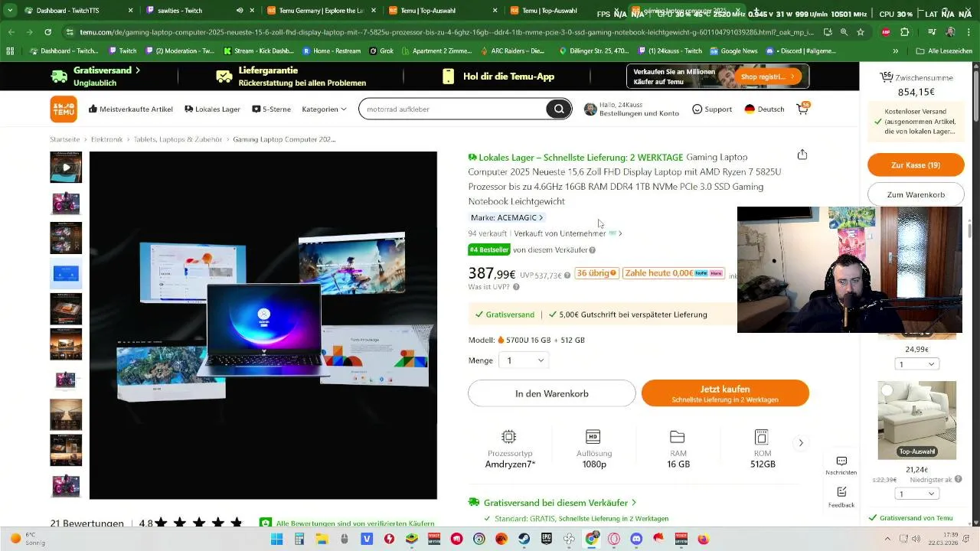
Task: Open 'Alle Lesezeichen' bookmarks folder
Action: pyautogui.click(x=945, y=51)
